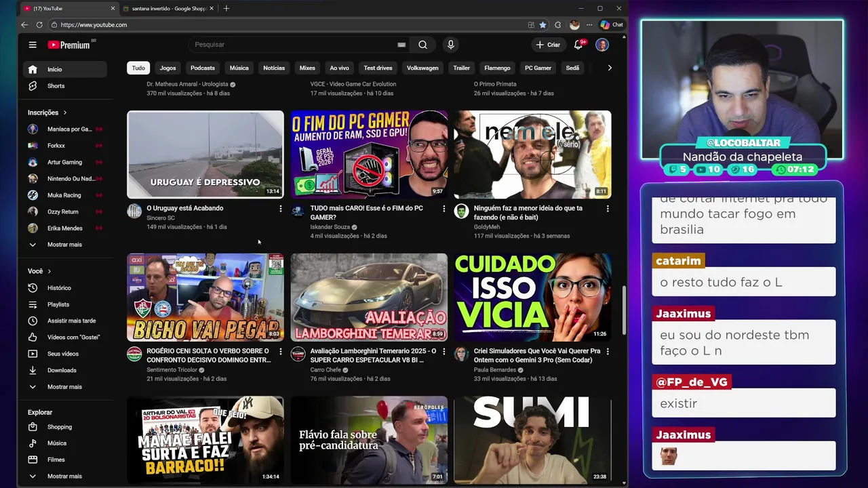This screenshot has height=488, width=868.
Task: Bookmark the page with the star icon
Action: point(542,25)
